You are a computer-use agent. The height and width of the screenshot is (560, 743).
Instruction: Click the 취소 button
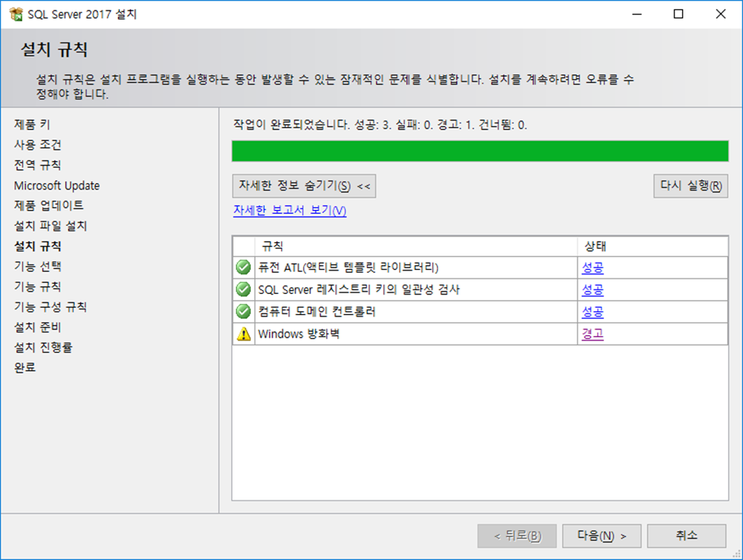coord(687,536)
